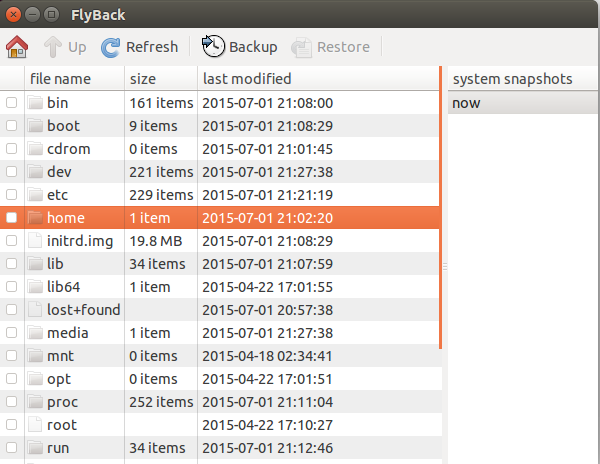This screenshot has width=600, height=464.
Task: Sort by the file name column header
Action: pos(75,79)
